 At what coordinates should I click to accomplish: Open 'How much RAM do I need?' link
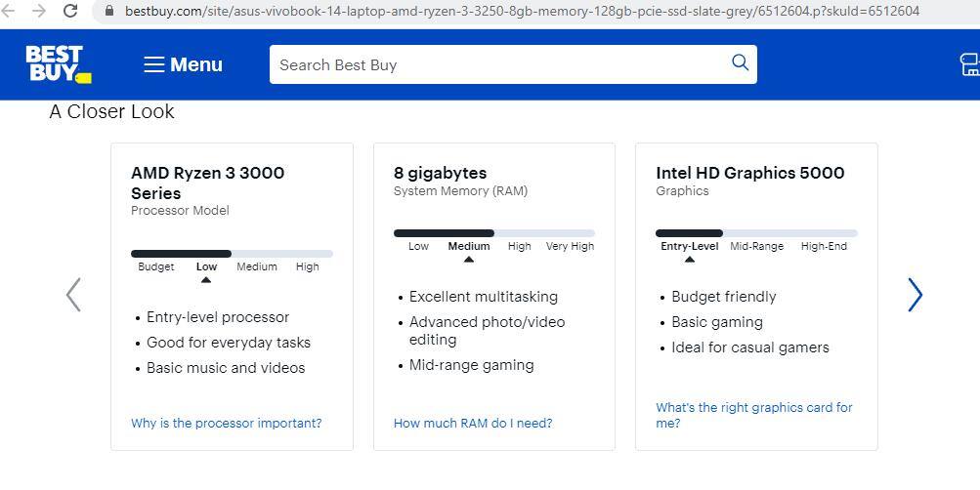click(473, 423)
